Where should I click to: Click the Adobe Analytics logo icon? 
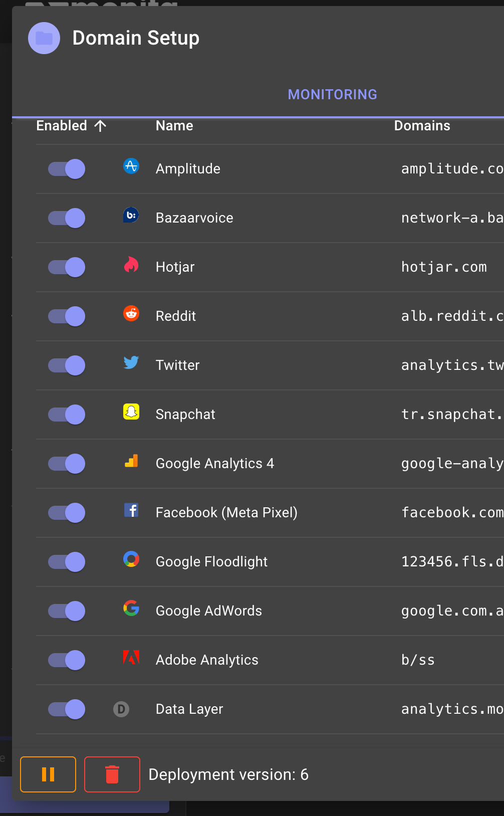click(x=131, y=657)
